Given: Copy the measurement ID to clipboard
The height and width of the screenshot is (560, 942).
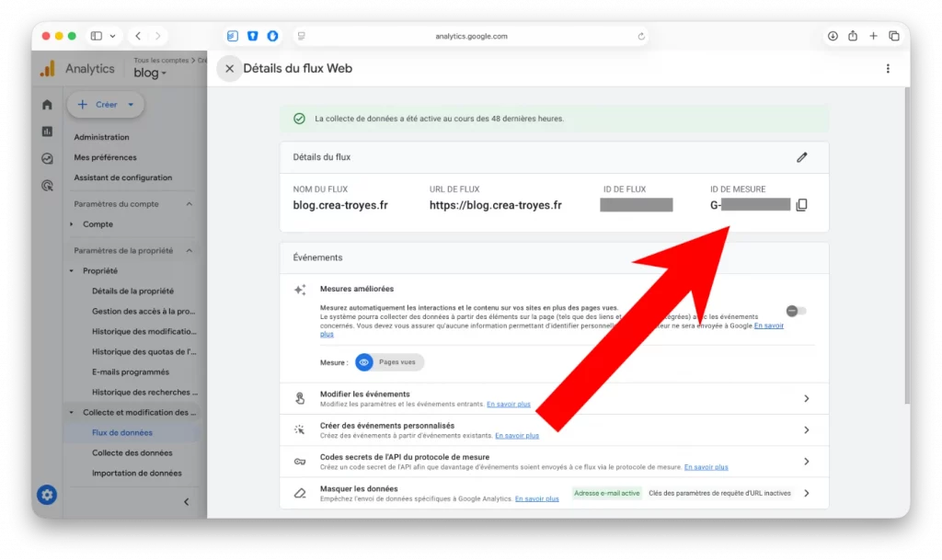Looking at the screenshot, I should [x=801, y=205].
